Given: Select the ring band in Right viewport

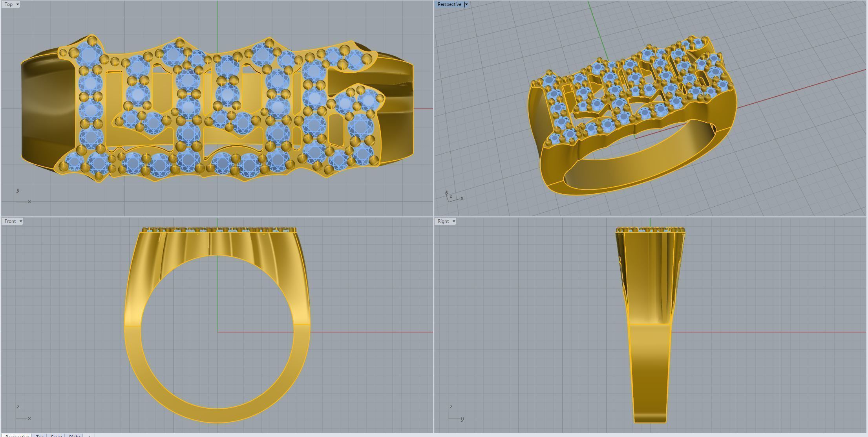Looking at the screenshot, I should point(650,373).
